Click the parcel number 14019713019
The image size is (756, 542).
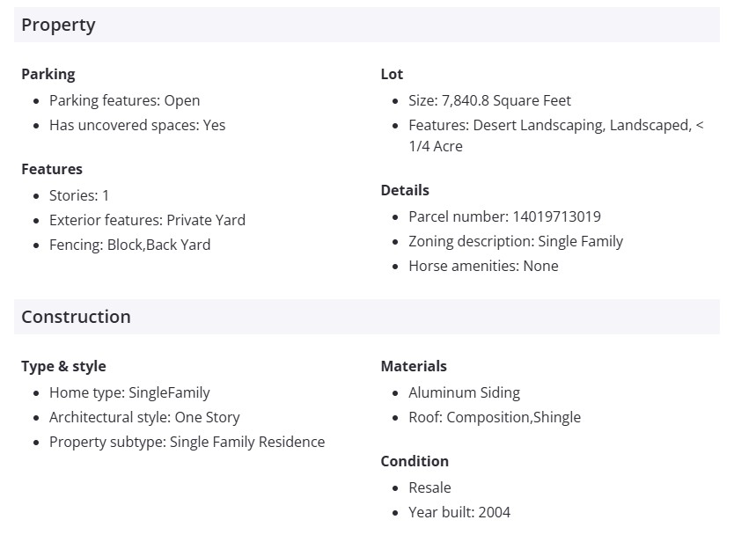point(504,216)
